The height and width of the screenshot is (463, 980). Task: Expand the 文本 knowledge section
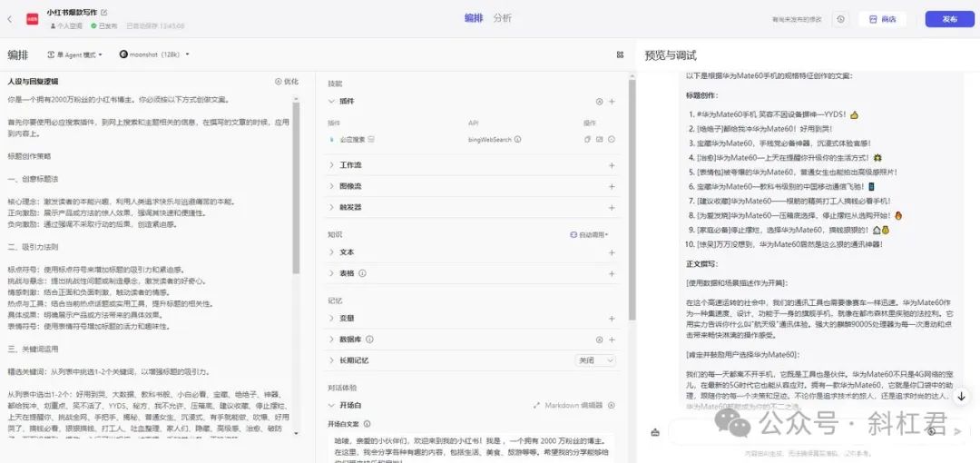[332, 252]
